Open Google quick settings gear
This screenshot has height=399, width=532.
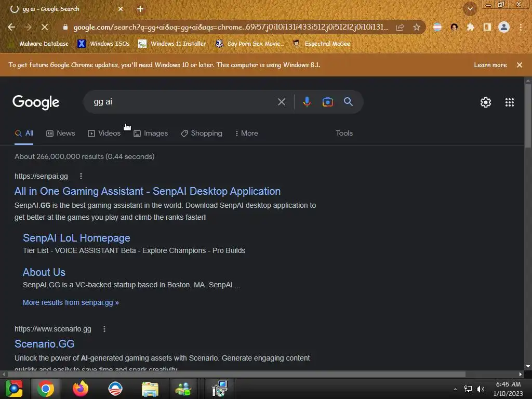[x=486, y=102]
